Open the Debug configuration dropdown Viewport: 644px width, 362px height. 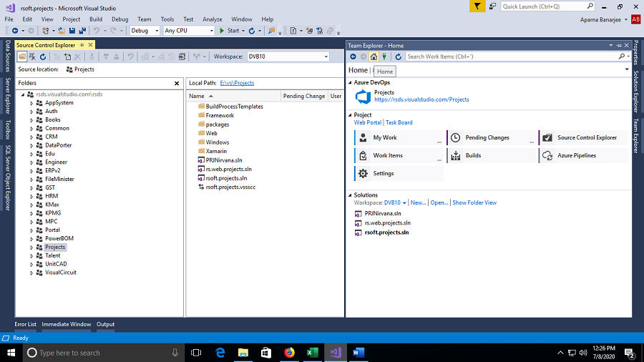(145, 31)
